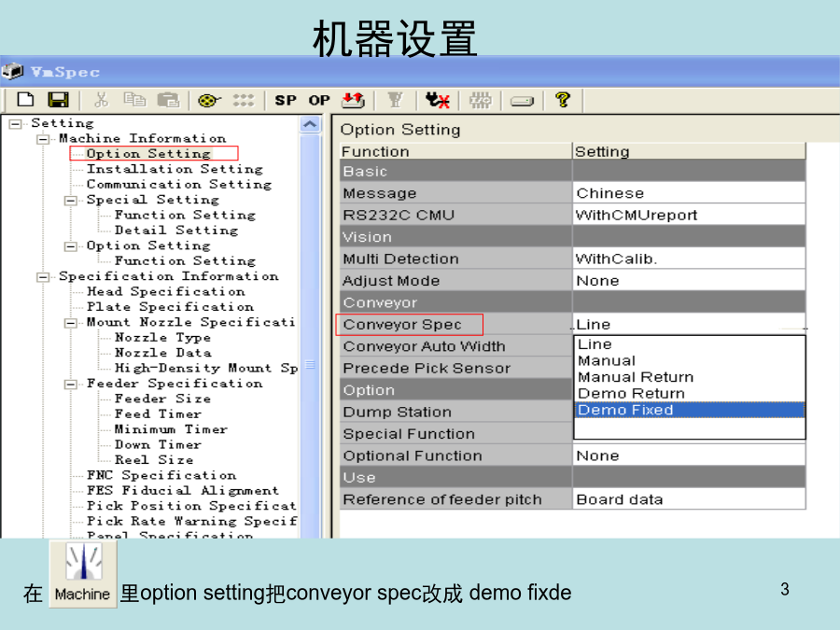Screen dimensions: 840x630
Task: Open Minimum Timer in the tree
Action: pyautogui.click(x=171, y=429)
